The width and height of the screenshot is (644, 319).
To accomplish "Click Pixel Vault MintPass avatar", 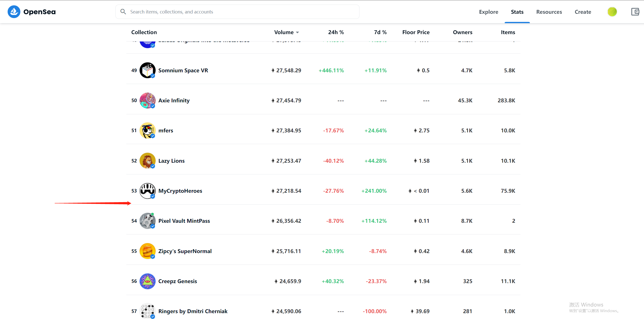I will click(147, 221).
